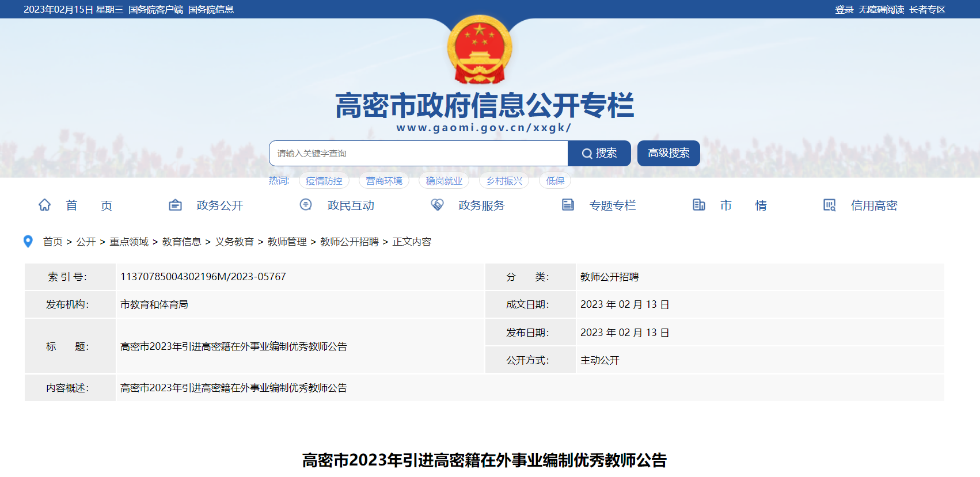This screenshot has height=477, width=980.
Task: Select the 营商环境 hot word tag
Action: pos(384,181)
